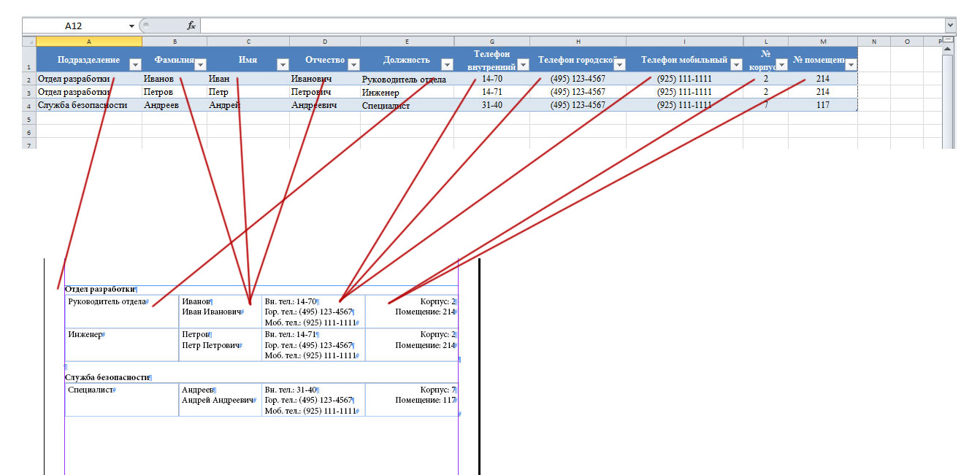This screenshot has height=475, width=980.
Task: Select row 1 header
Action: (x=28, y=60)
